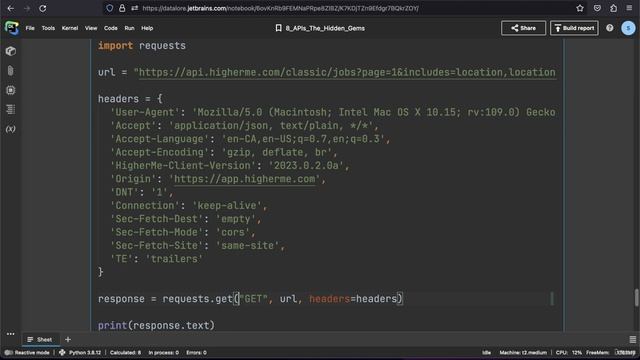Viewport: 640px width, 360px height.
Task: Reload the browser page
Action: click(42, 8)
